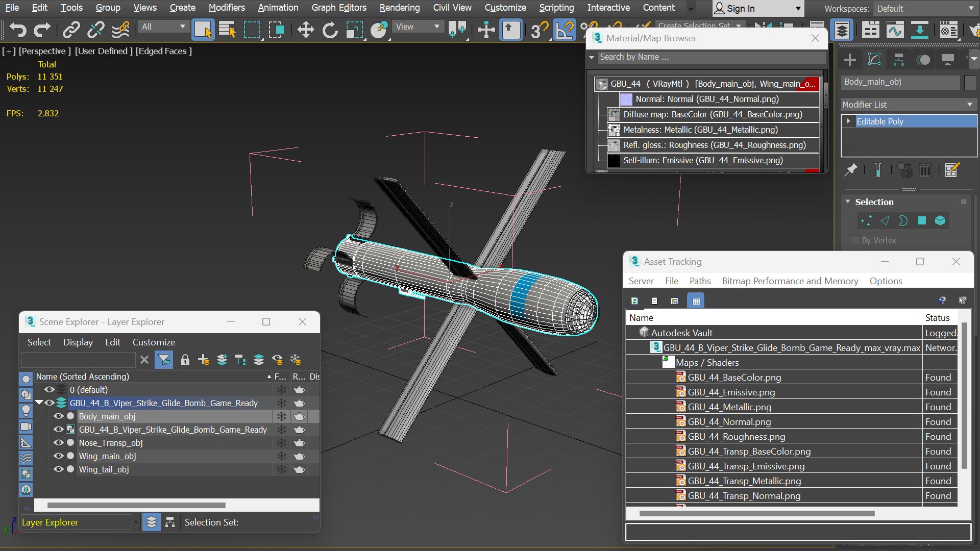This screenshot has height=551, width=980.
Task: Enable the By Vertex checkbox
Action: 855,240
